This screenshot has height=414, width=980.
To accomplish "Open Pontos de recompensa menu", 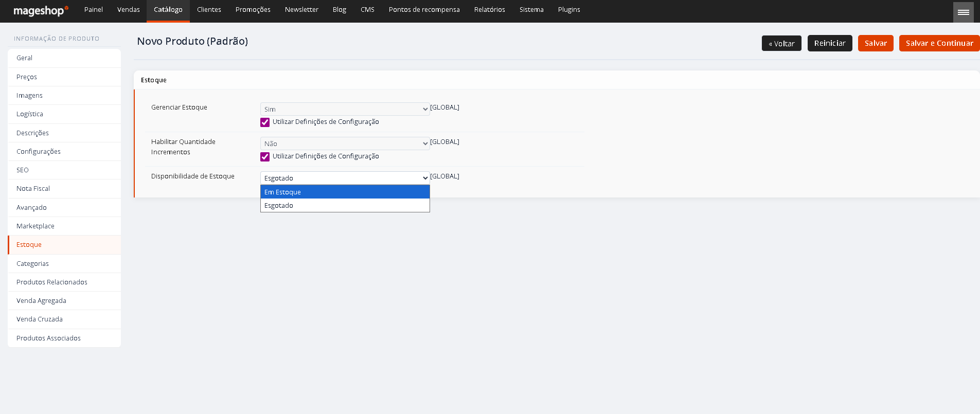I will pos(424,10).
